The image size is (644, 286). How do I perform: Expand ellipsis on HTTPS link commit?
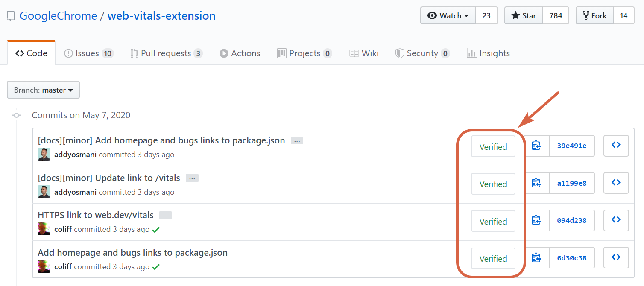click(x=165, y=216)
